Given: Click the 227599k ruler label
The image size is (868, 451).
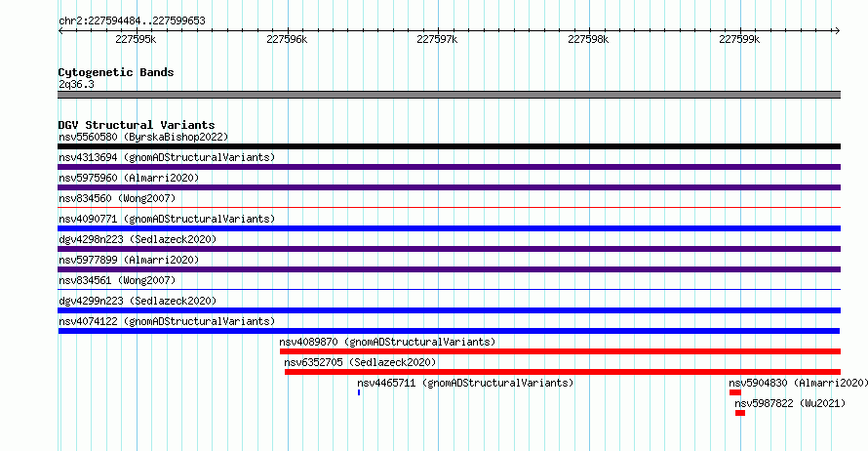Looking at the screenshot, I should 739,39.
